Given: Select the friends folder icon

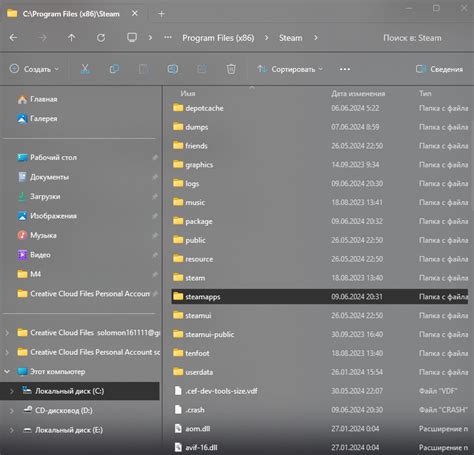Looking at the screenshot, I should tap(178, 146).
